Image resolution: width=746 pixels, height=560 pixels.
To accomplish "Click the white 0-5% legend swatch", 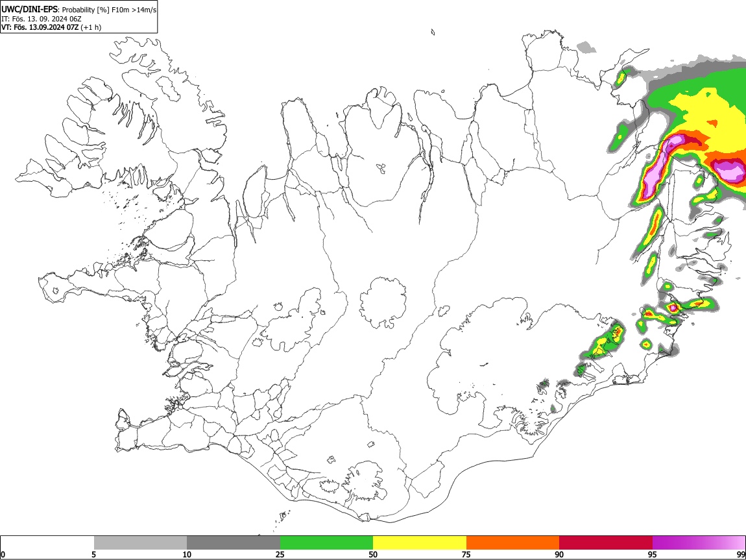I will 47,543.
